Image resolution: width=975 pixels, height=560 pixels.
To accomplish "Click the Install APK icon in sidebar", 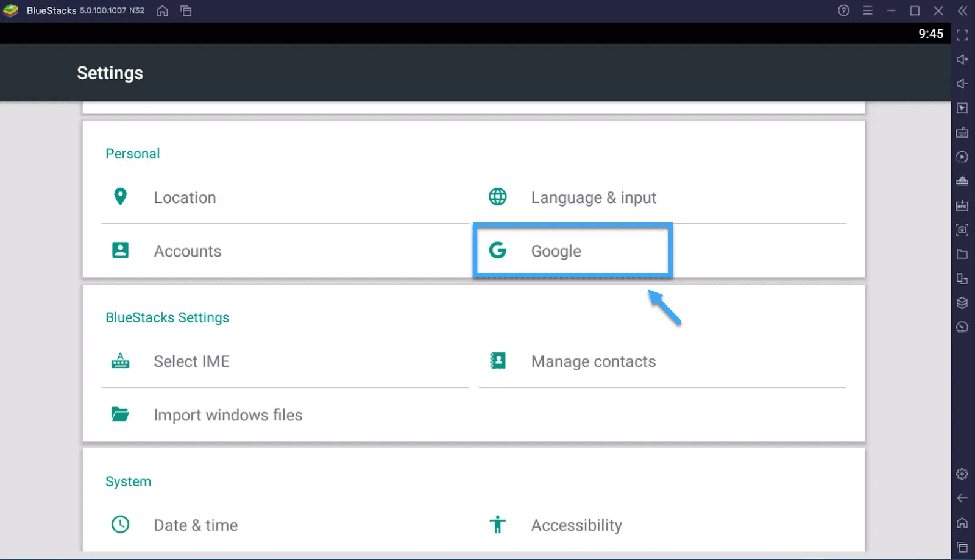I will click(x=962, y=205).
